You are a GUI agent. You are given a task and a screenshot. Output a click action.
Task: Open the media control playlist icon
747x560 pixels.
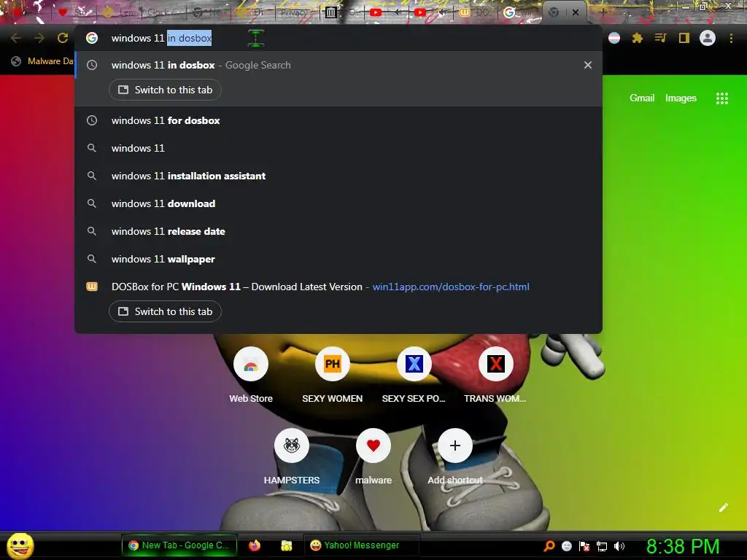[660, 38]
